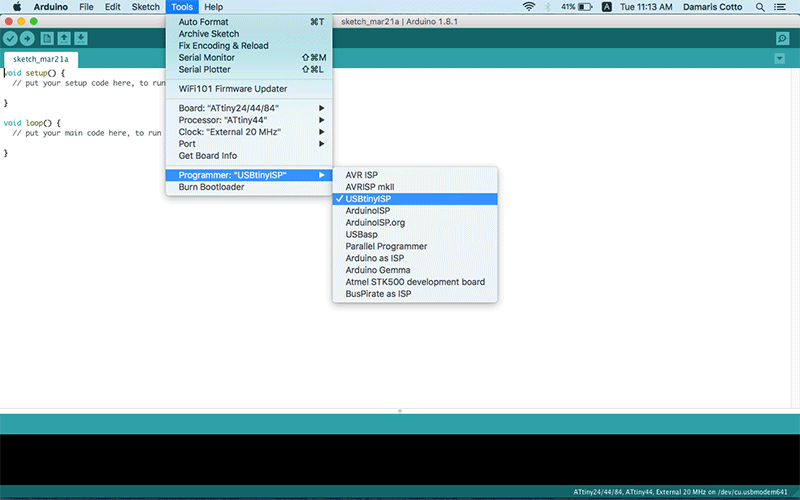The height and width of the screenshot is (500, 800).
Task: Select the checked USBtinyISP programmer
Action: [x=415, y=199]
